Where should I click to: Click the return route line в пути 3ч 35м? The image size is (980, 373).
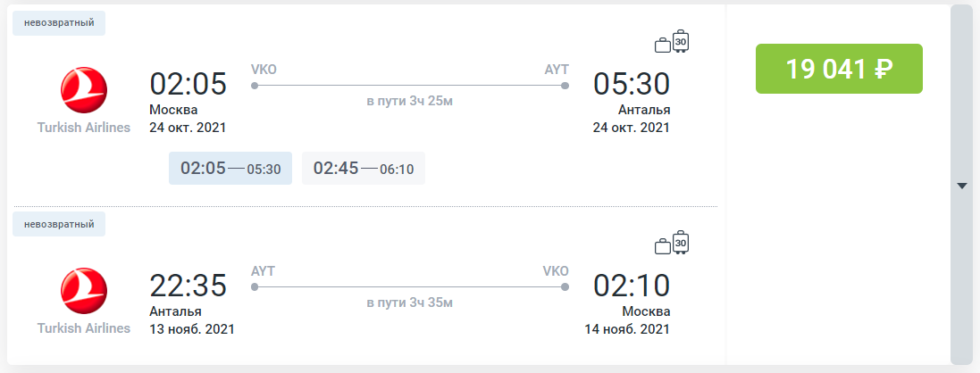point(409,287)
